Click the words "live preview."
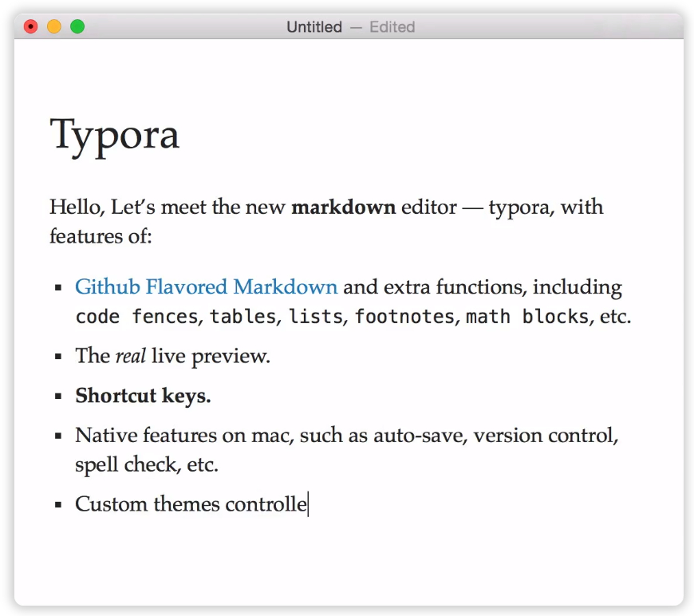The image size is (694, 616). tap(211, 356)
